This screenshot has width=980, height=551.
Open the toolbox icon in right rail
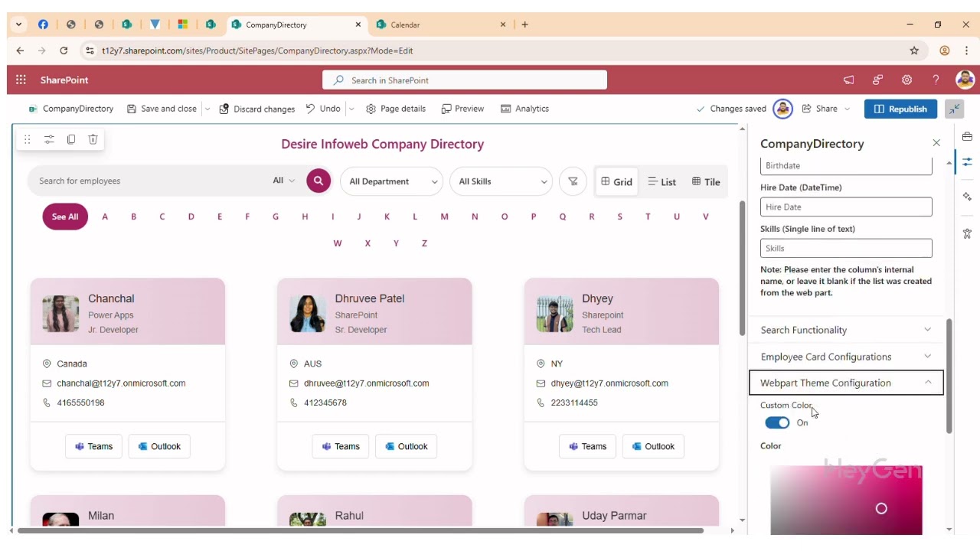pyautogui.click(x=967, y=136)
